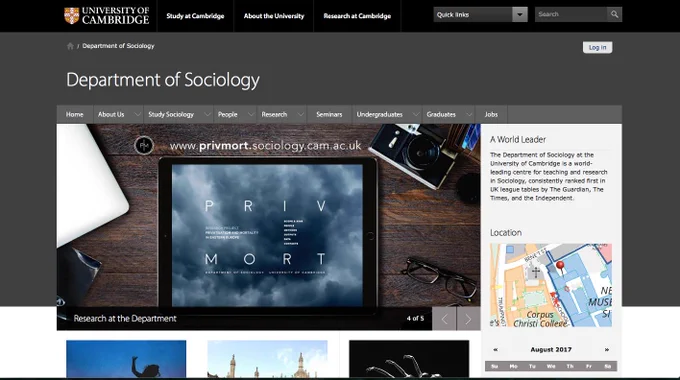Open the About Us menu item
Viewport: 680px width, 380px height.
point(111,115)
